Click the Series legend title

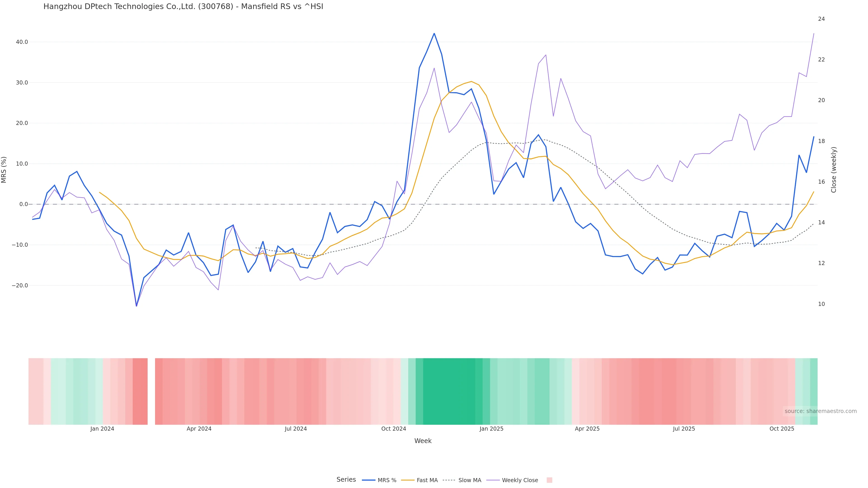tap(346, 480)
